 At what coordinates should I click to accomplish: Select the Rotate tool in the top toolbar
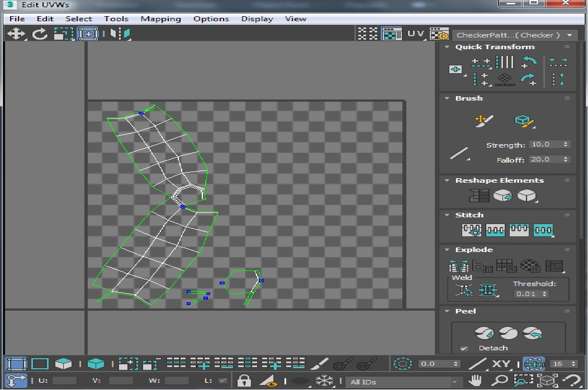coord(39,34)
